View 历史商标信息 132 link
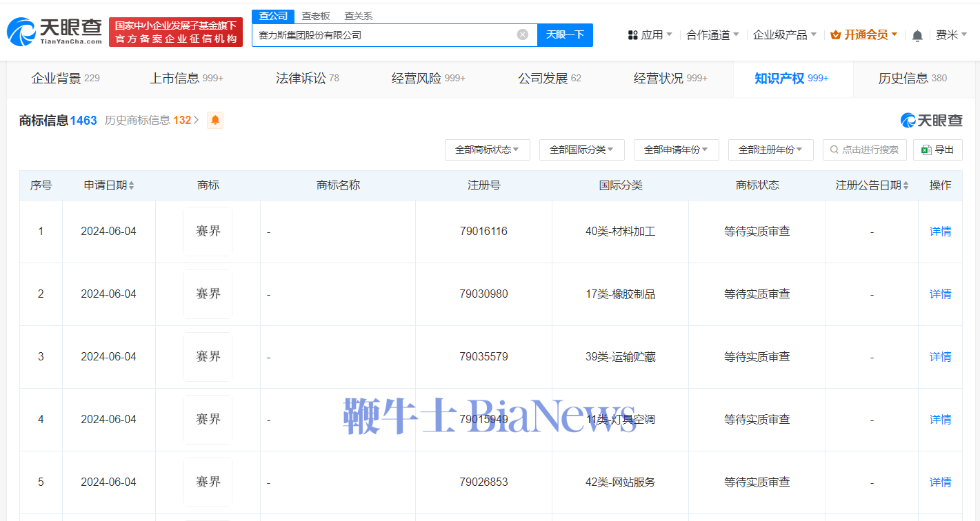Screen dimensions: 980x521 point(152,120)
